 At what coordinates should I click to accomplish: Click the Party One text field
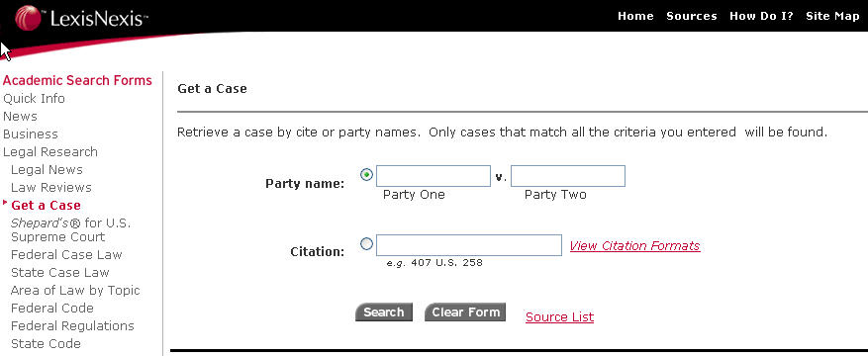[x=434, y=176]
